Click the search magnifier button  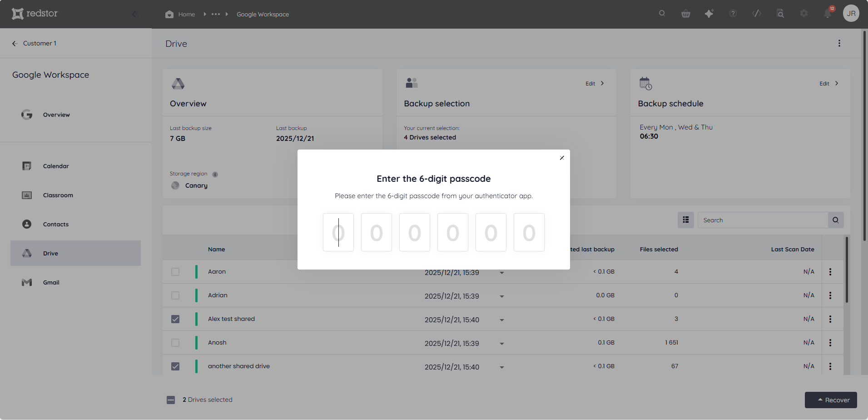click(836, 220)
